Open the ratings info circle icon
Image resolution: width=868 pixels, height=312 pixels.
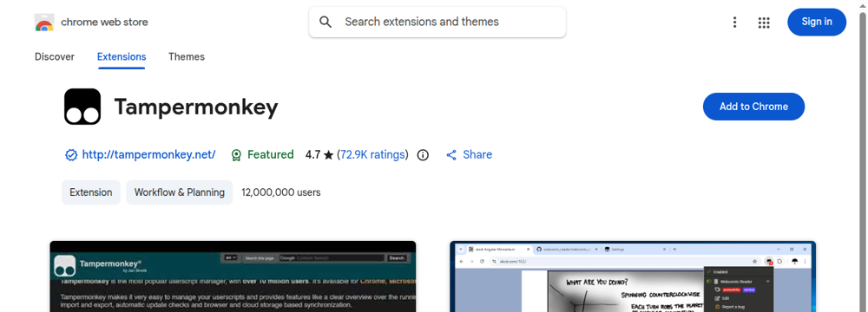pos(423,155)
